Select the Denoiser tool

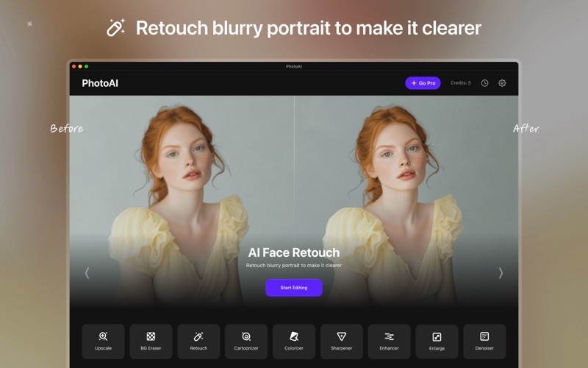click(x=484, y=341)
